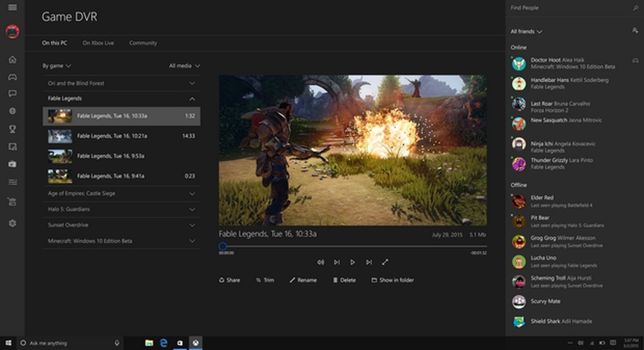Image resolution: width=644 pixels, height=350 pixels.
Task: Open the Windows Start menu
Action: click(9, 343)
